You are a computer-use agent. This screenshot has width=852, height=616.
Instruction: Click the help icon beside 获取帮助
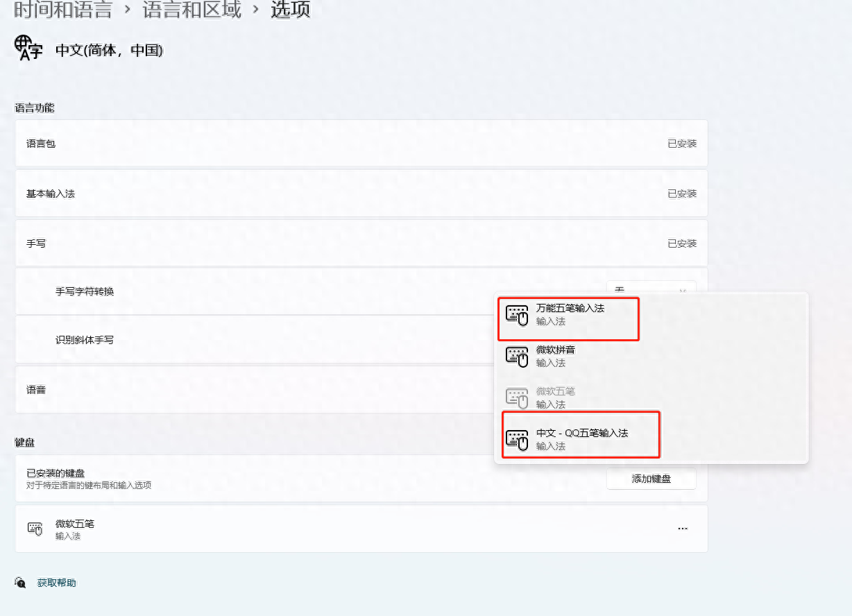click(20, 583)
